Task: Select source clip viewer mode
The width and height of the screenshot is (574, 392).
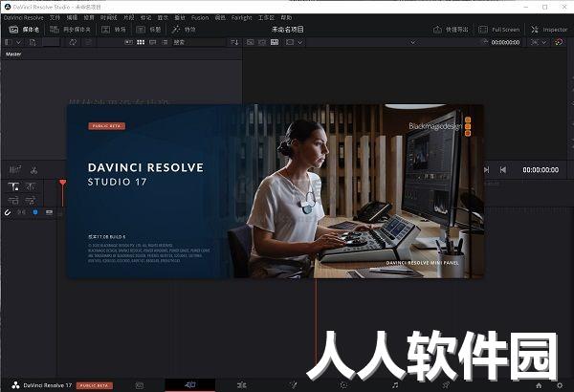Action: (251, 42)
